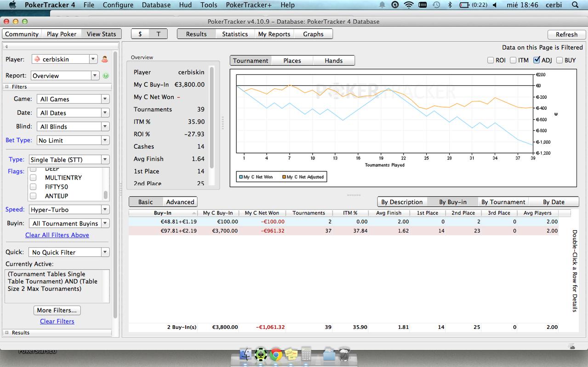Select the $ cash mode toggle

click(x=140, y=34)
